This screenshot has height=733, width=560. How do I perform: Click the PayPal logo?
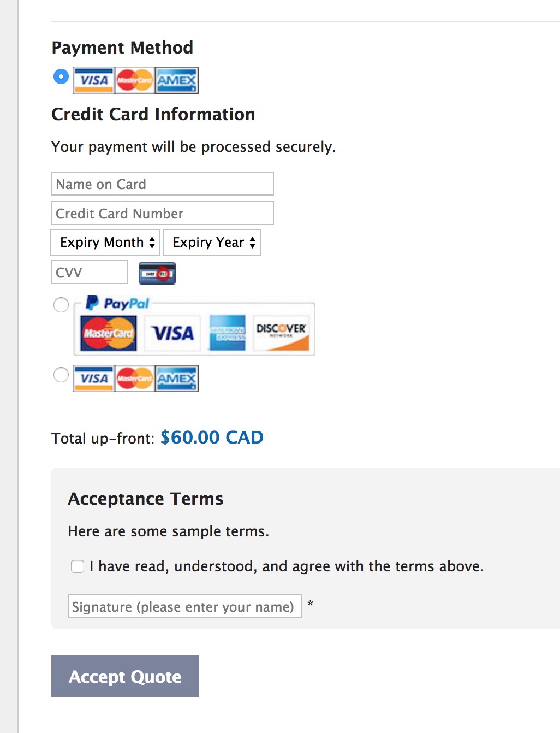117,303
